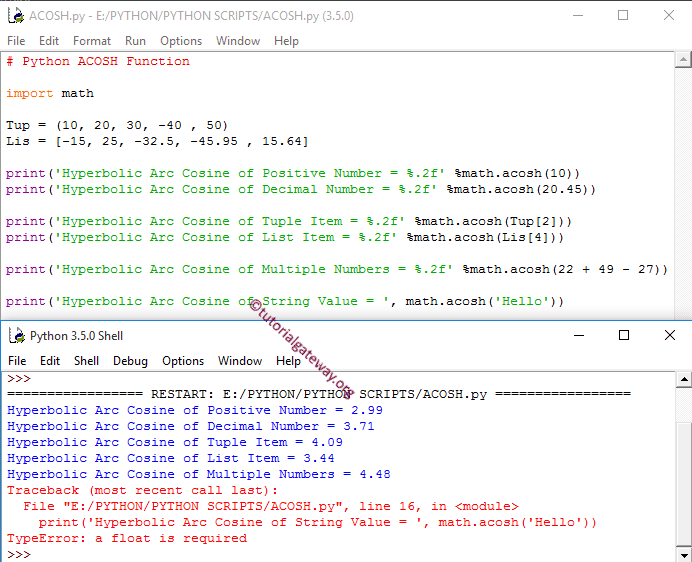
Task: Click the 'import math' code line
Action: click(50, 94)
